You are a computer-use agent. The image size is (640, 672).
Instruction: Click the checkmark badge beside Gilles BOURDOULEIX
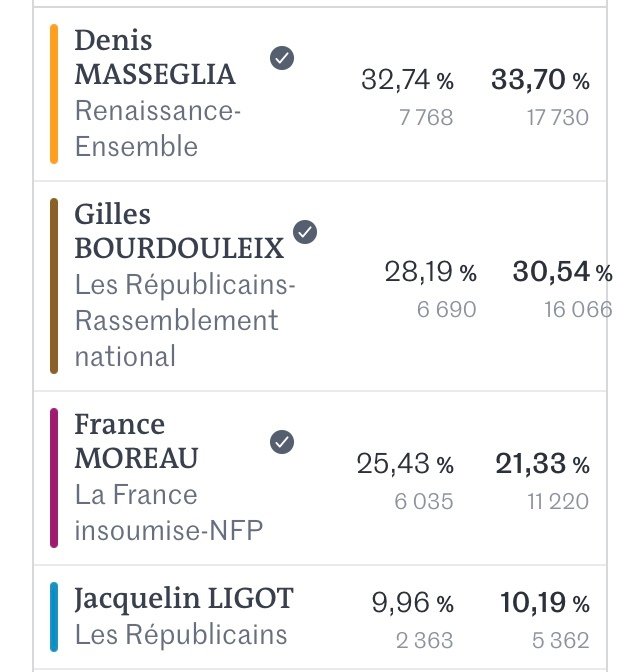point(305,232)
